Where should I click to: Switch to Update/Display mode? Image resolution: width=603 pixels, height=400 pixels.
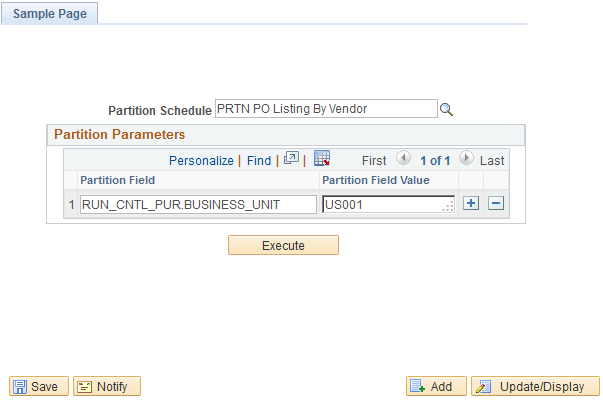pyautogui.click(x=535, y=386)
